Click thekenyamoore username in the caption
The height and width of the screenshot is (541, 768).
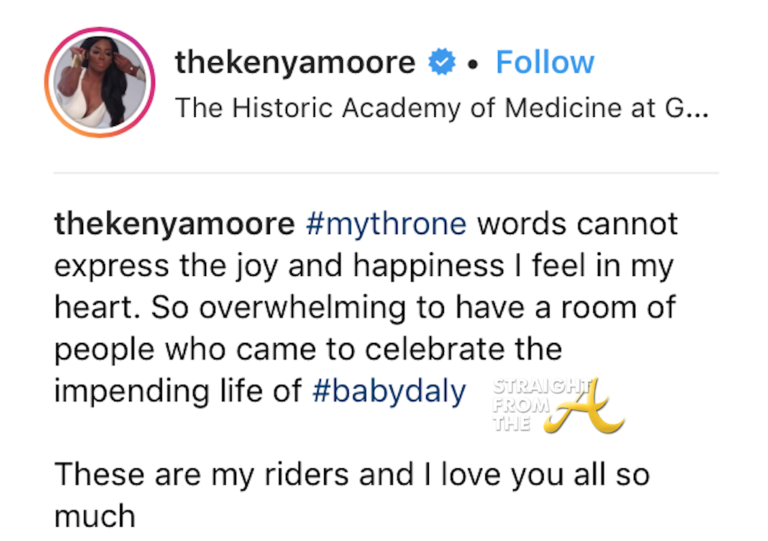[174, 223]
